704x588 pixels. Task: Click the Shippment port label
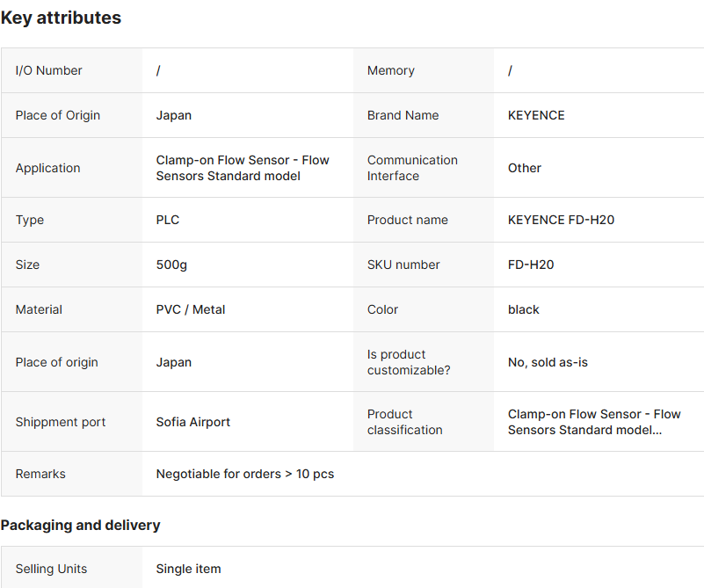click(61, 422)
